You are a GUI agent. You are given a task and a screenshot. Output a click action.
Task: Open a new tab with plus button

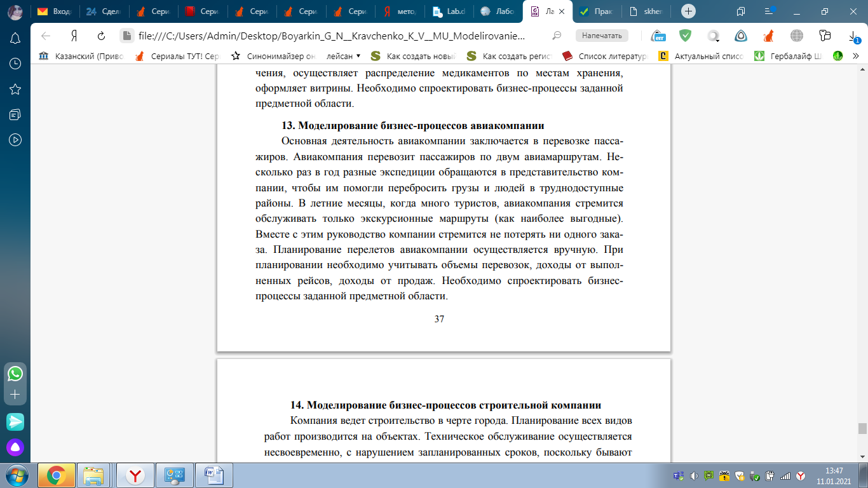point(688,11)
